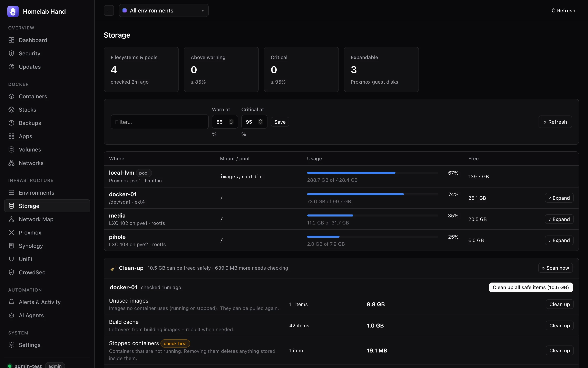Toggle the sidebar with hamburger button
The height and width of the screenshot is (368, 588).
point(109,11)
